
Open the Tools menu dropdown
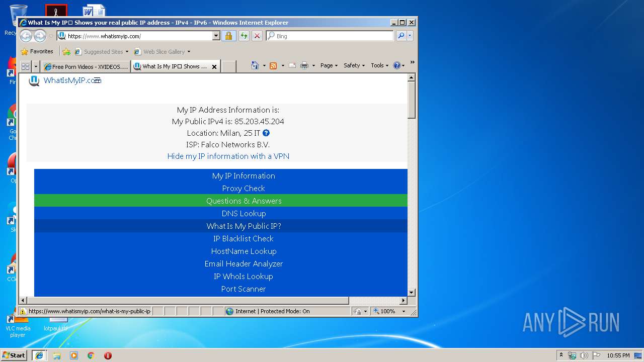tap(379, 65)
